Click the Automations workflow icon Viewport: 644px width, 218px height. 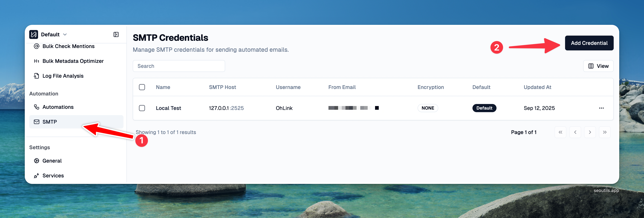click(36, 107)
